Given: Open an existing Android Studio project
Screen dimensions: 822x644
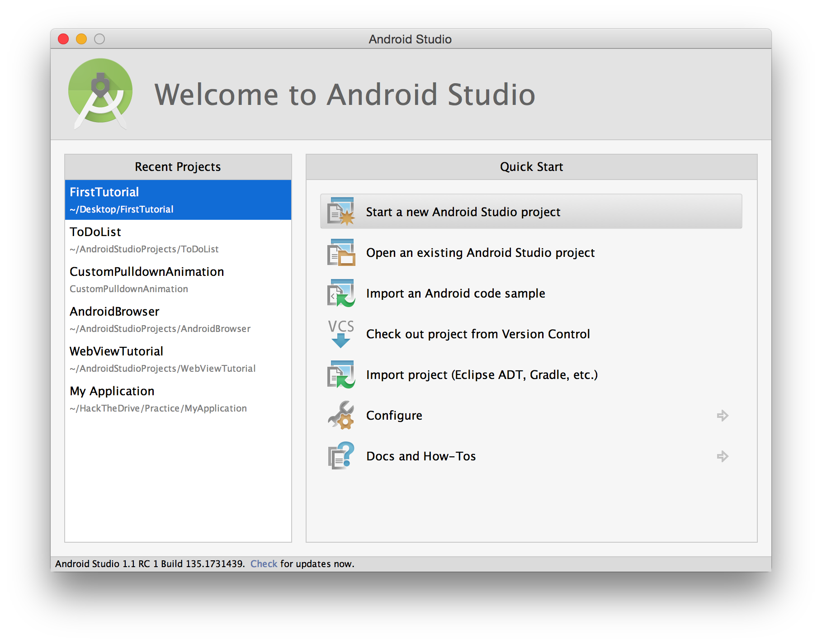Looking at the screenshot, I should click(480, 252).
